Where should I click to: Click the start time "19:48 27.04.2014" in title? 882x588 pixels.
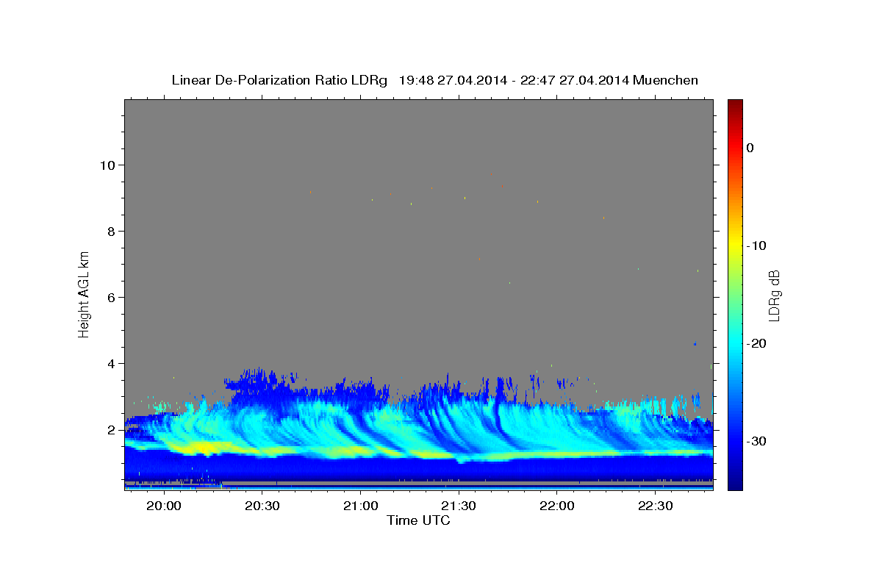(x=453, y=80)
